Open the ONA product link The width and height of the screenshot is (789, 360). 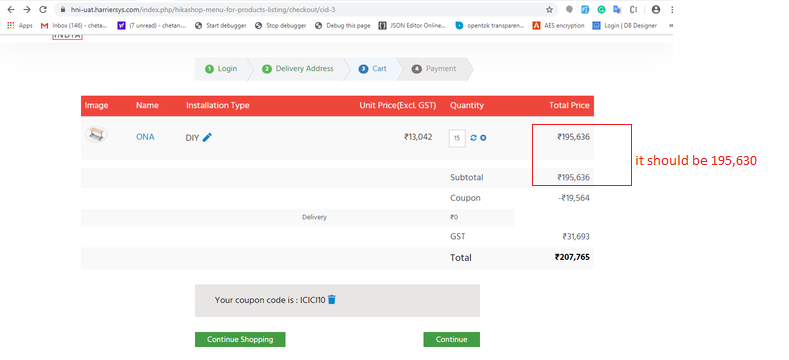point(145,137)
